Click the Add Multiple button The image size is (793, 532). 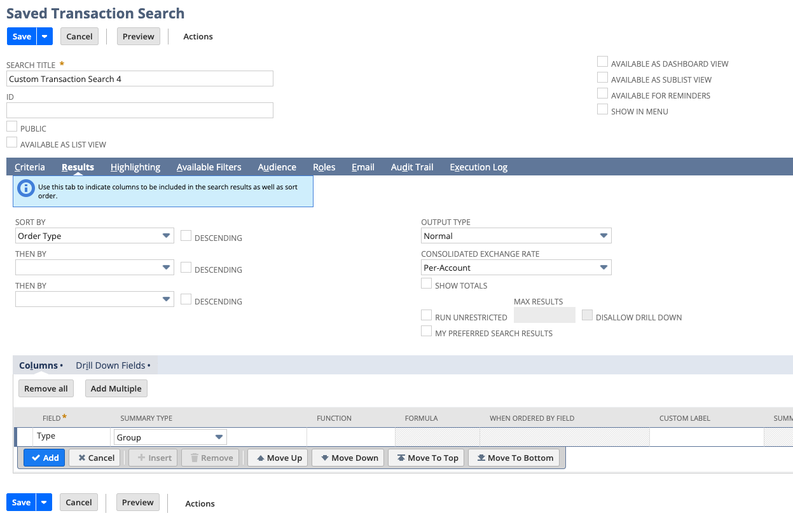click(116, 388)
